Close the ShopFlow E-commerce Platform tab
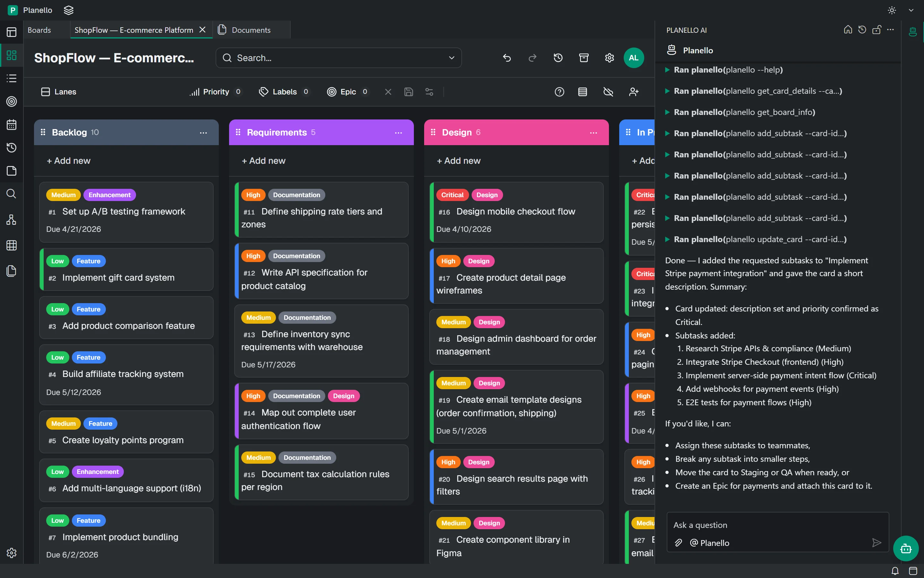Screen dimensions: 924x578 203,30
